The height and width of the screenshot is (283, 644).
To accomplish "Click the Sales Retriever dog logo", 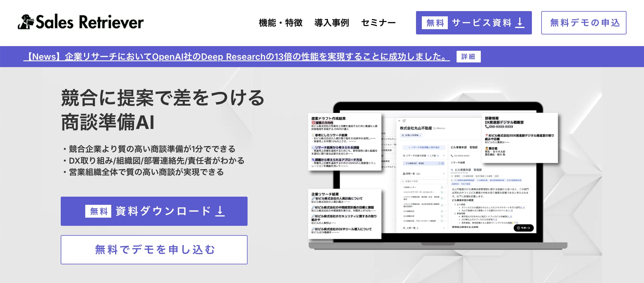I will click(x=26, y=22).
